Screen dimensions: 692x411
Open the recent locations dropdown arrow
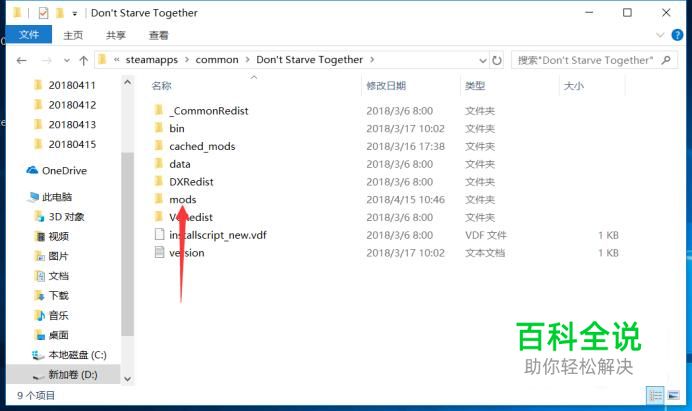click(x=67, y=60)
